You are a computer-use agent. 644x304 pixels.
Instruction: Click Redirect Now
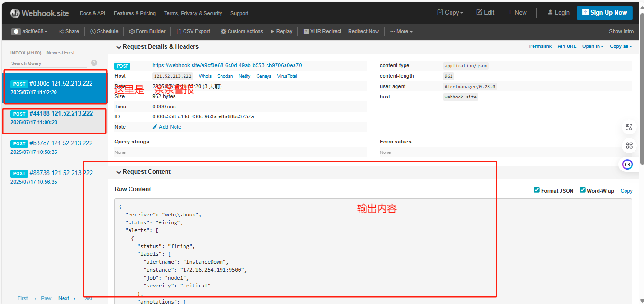[363, 32]
